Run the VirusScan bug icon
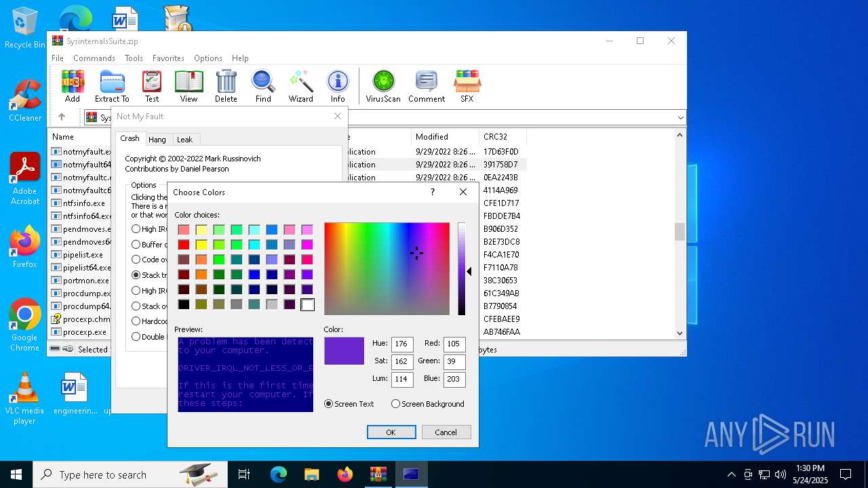 (383, 86)
